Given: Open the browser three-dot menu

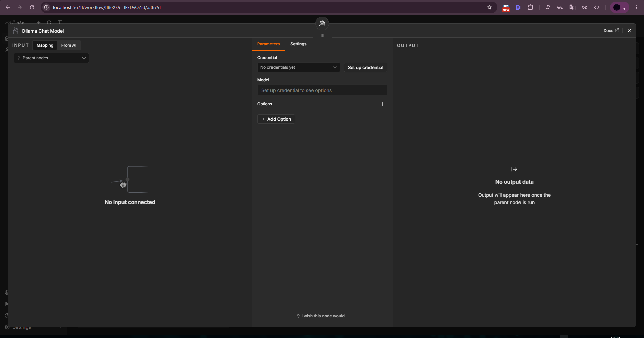Looking at the screenshot, I should tap(636, 7).
